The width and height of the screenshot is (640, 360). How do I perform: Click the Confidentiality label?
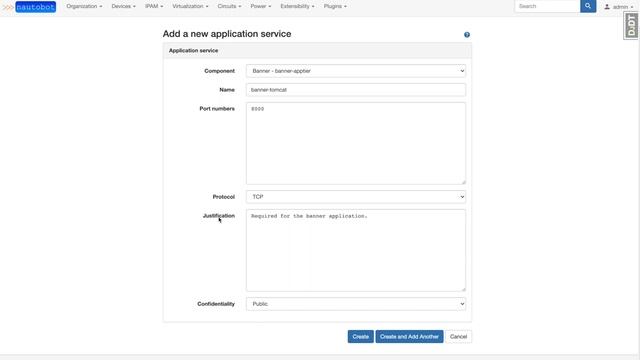click(216, 304)
